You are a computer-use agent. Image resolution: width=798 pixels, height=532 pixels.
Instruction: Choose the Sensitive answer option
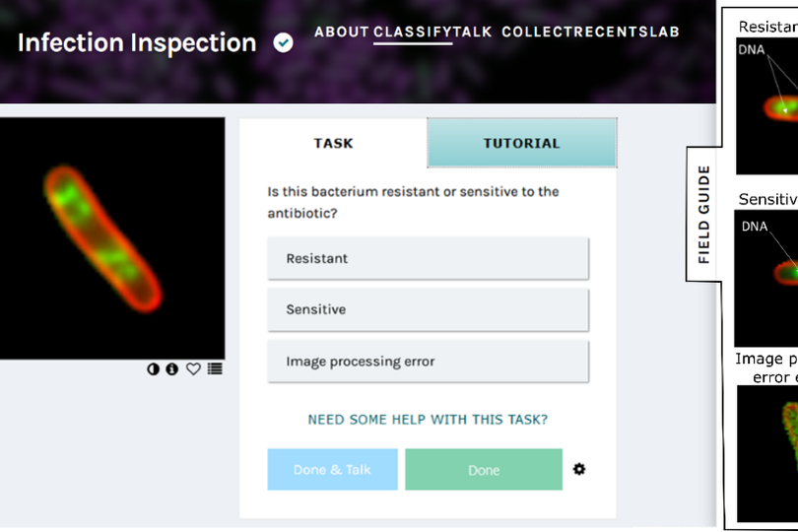[x=428, y=309]
